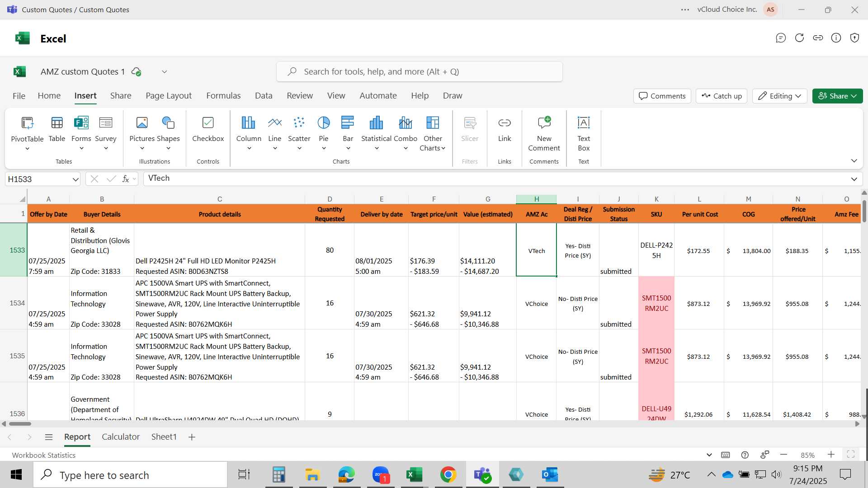Select all cells via corner triangle
The width and height of the screenshot is (868, 488).
point(22,199)
